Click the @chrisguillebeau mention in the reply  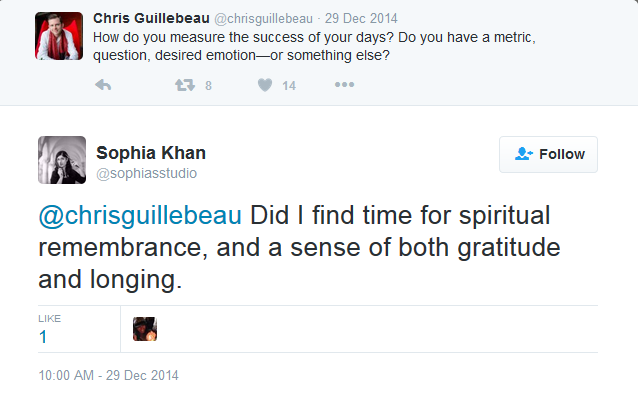(x=140, y=215)
